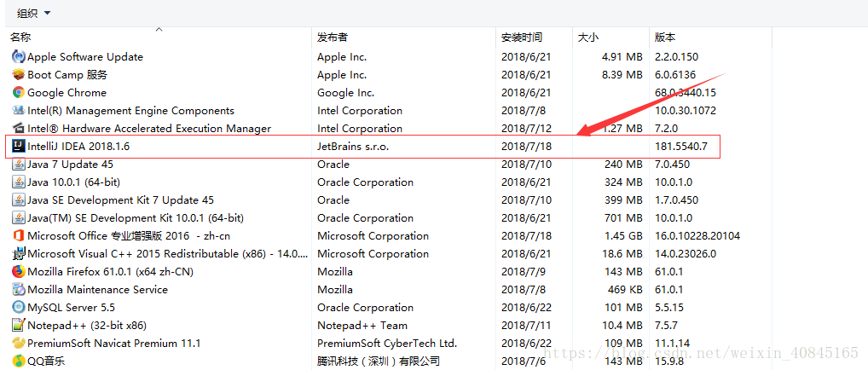
Task: Click the Microsoft Visual C++ 2015 Redistributable icon
Action: click(18, 254)
